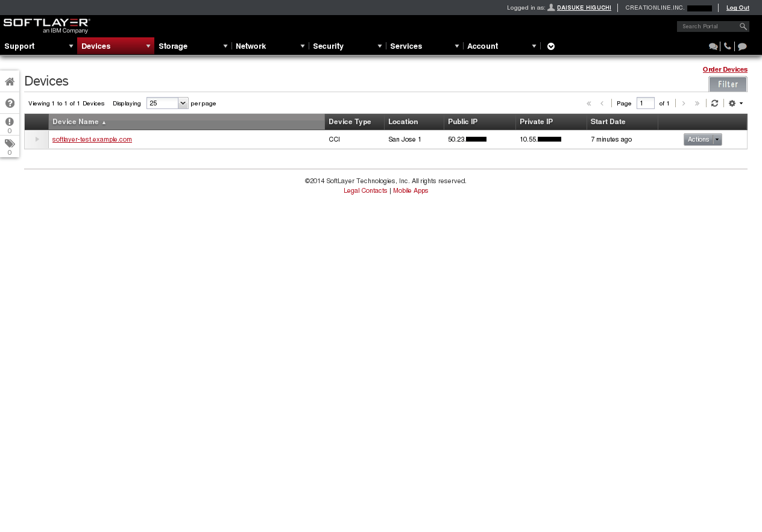The height and width of the screenshot is (532, 762).
Task: Click the Devices page heading
Action: pos(46,81)
